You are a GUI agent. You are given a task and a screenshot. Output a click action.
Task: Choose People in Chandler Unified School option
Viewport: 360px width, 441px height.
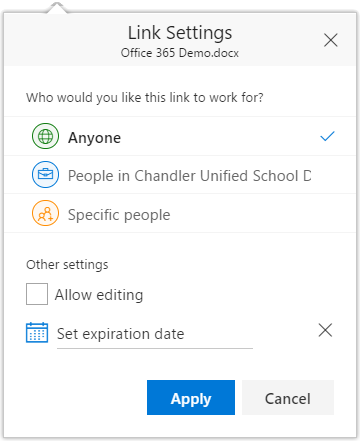tap(180, 175)
